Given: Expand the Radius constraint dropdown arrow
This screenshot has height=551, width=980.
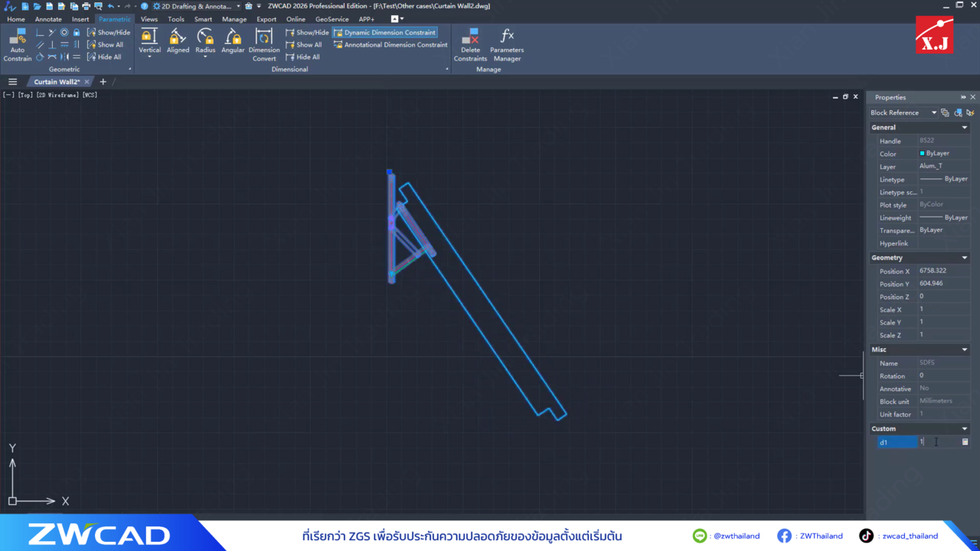Looking at the screenshot, I should coord(205,57).
